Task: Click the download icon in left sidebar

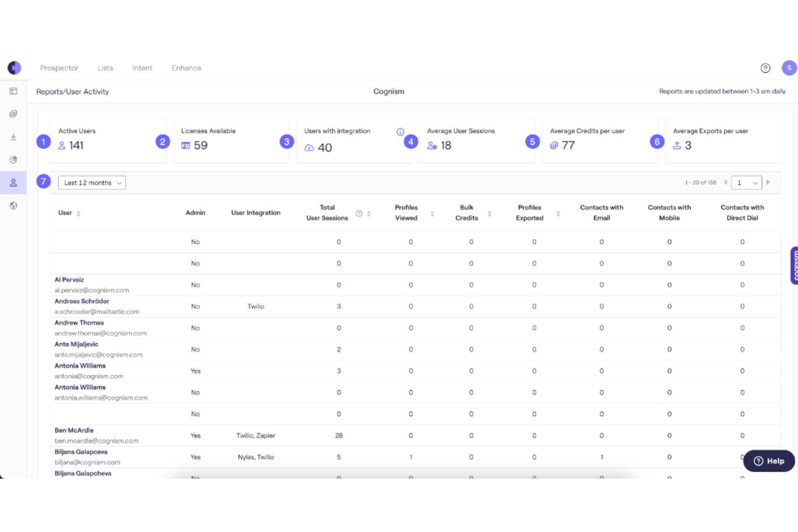Action: pyautogui.click(x=13, y=137)
